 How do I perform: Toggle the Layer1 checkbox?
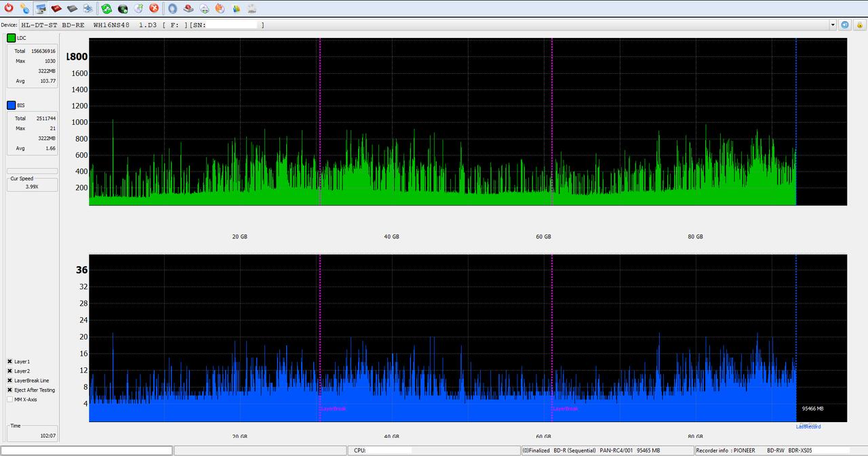pos(9,362)
